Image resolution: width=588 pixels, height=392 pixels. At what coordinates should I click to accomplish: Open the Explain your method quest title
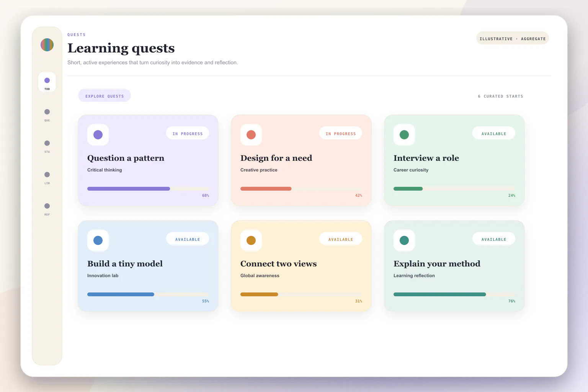click(x=437, y=264)
